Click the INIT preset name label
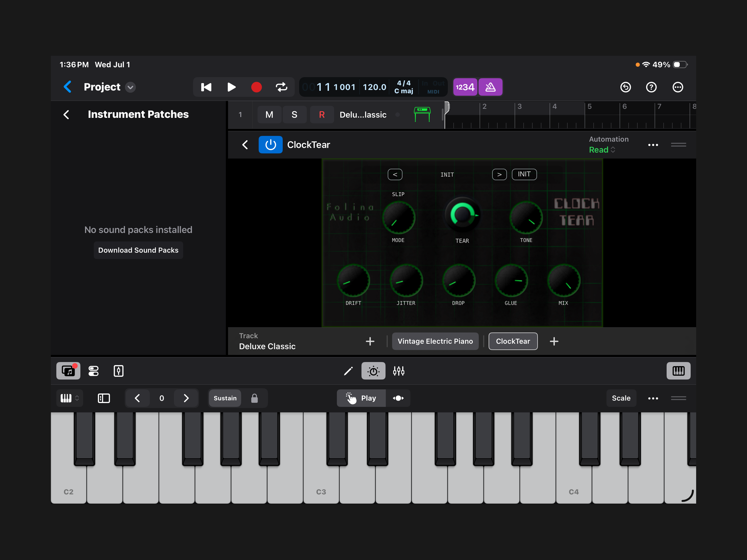 (447, 175)
